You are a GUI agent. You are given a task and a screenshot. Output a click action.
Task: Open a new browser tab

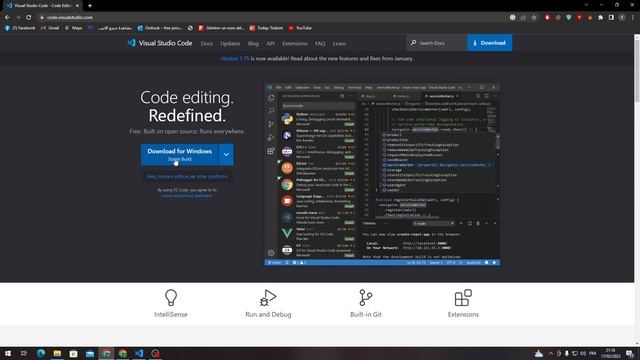(90, 6)
